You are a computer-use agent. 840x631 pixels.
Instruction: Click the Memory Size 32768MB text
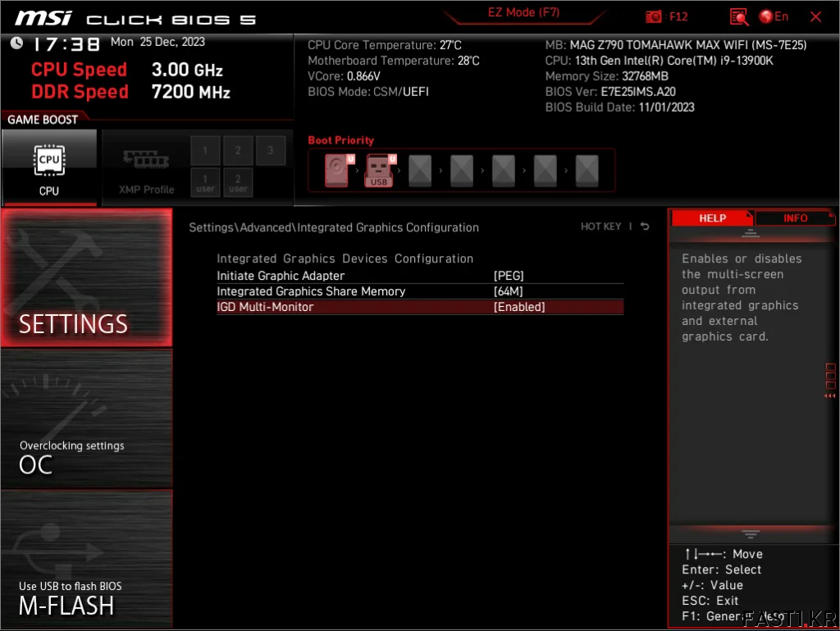click(x=606, y=76)
